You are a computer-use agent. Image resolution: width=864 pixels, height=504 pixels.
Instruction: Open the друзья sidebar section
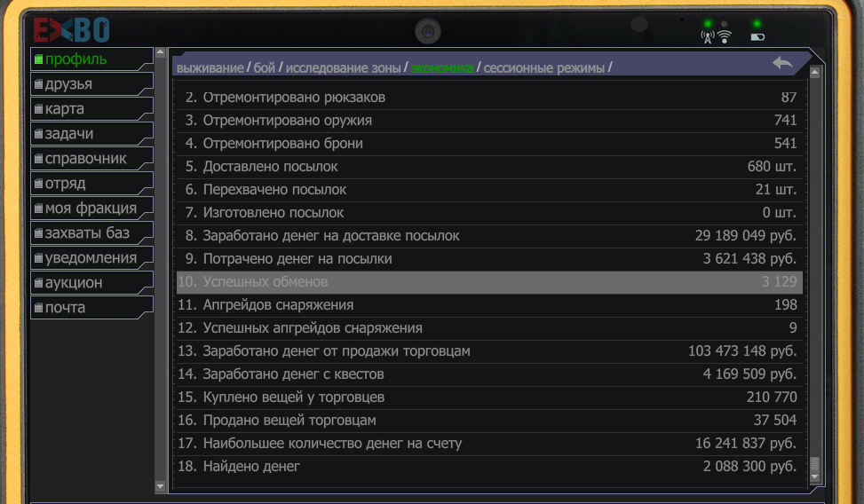[x=91, y=83]
